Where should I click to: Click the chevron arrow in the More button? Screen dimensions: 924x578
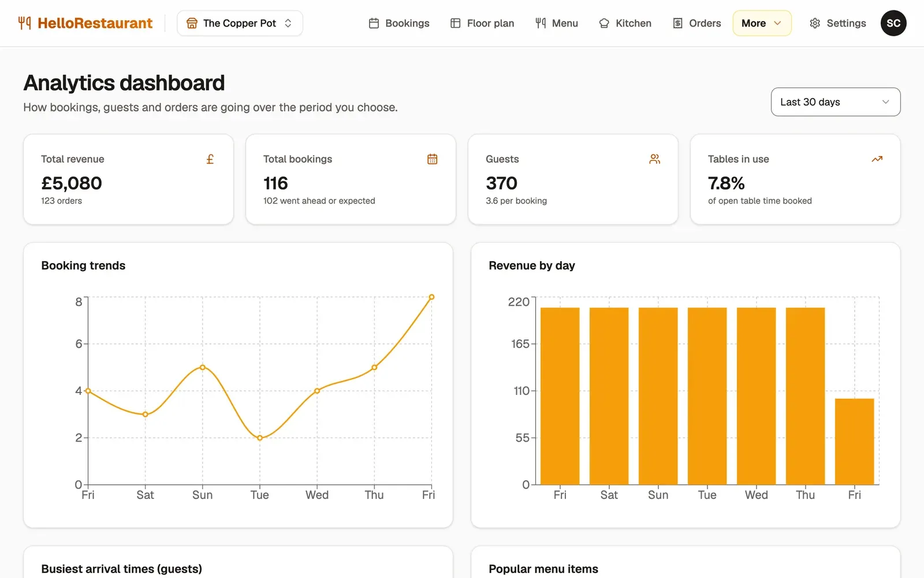[777, 23]
